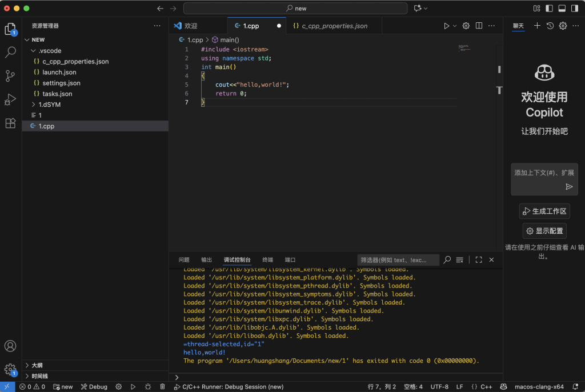
Task: Click the 生成工作区 button
Action: pos(544,211)
